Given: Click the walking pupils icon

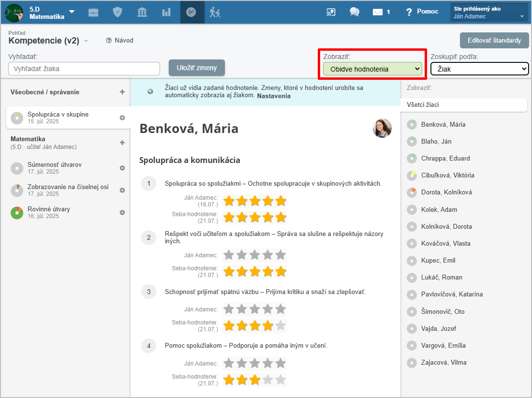Looking at the screenshot, I should pos(215,12).
